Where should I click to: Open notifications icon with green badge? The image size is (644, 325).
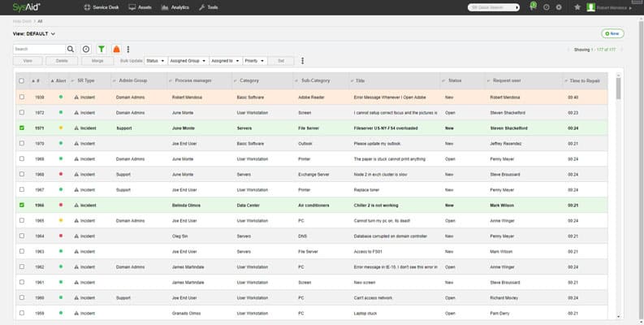click(x=533, y=6)
